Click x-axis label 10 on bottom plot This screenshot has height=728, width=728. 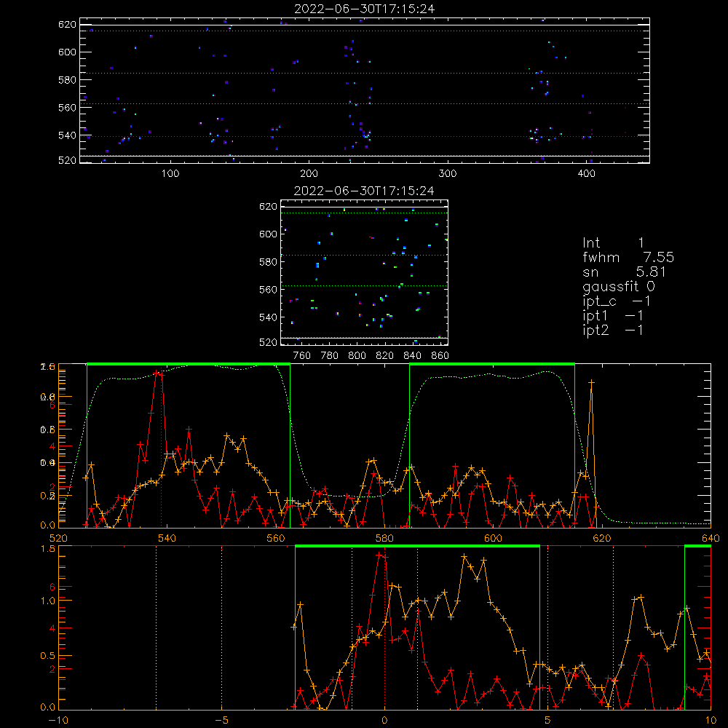click(x=711, y=721)
